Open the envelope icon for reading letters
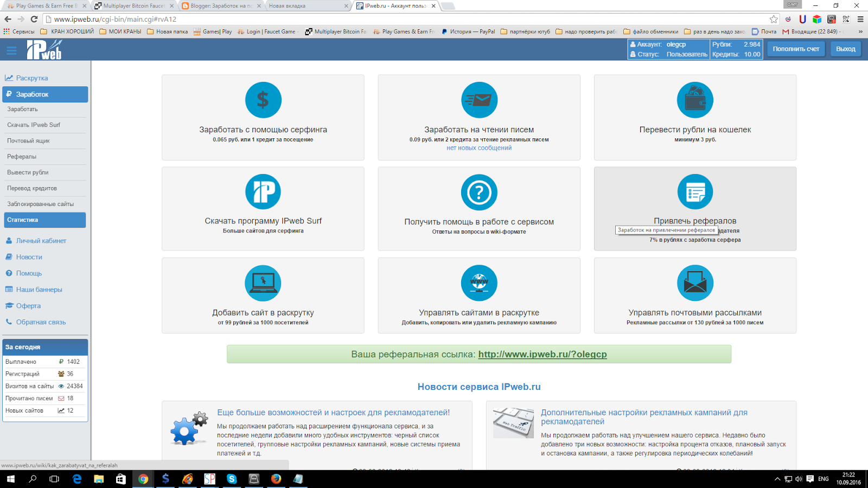 coord(479,100)
